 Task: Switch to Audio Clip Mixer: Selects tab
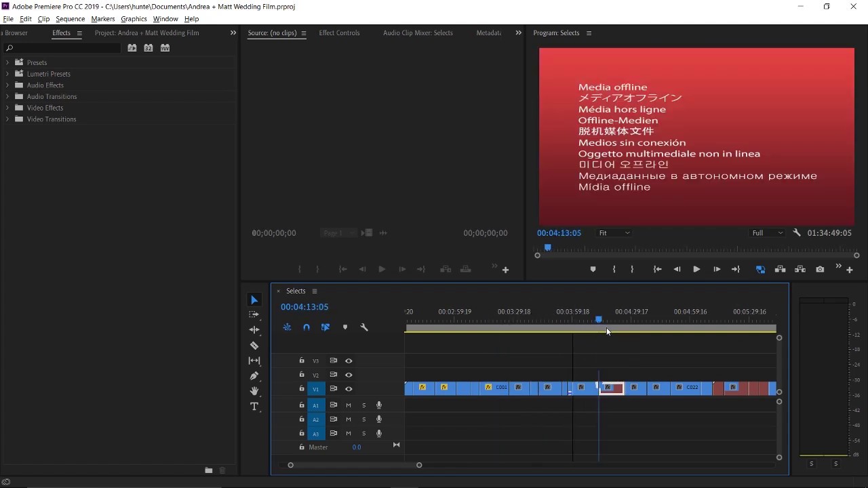418,33
